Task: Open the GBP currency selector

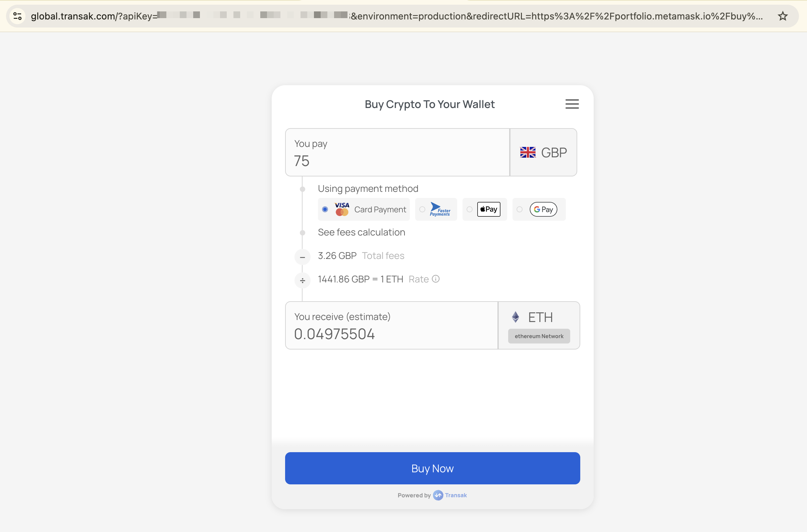Action: pos(543,152)
